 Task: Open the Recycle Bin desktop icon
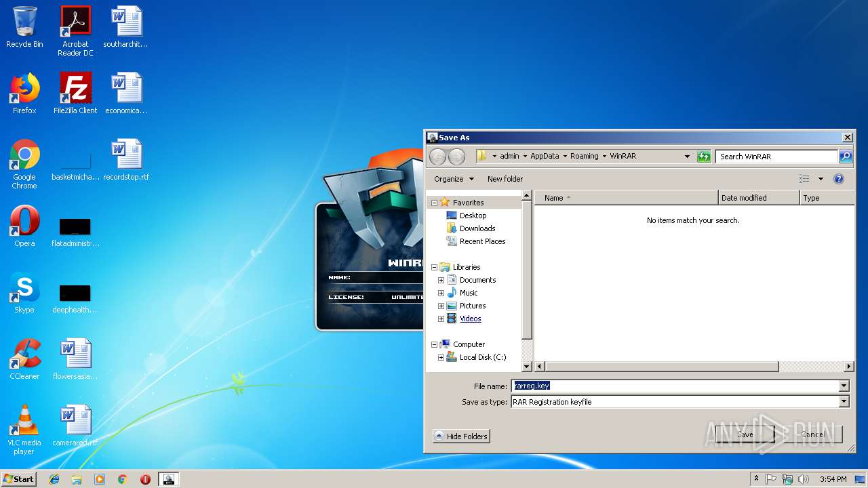[24, 27]
